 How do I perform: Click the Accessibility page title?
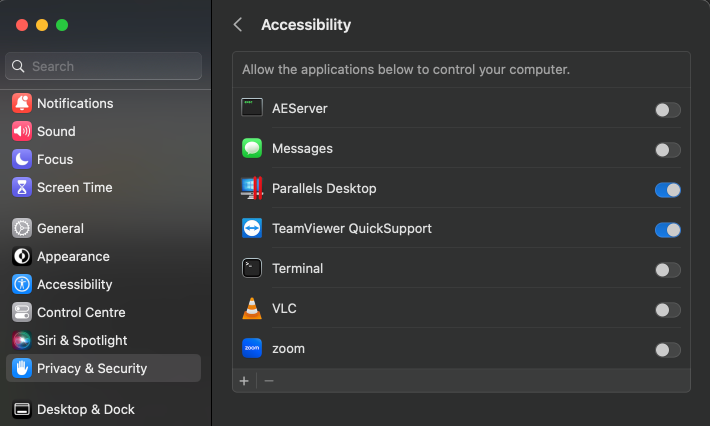click(306, 25)
